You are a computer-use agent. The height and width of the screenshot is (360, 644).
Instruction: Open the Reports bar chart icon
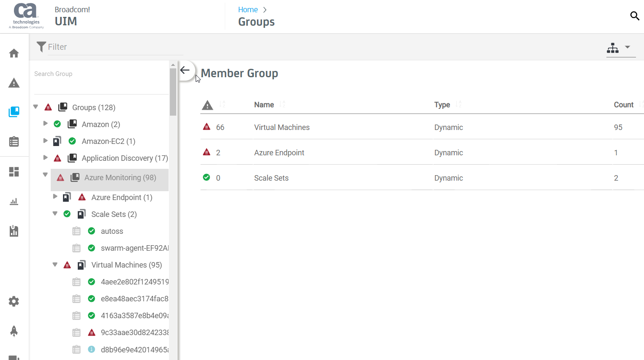(14, 201)
